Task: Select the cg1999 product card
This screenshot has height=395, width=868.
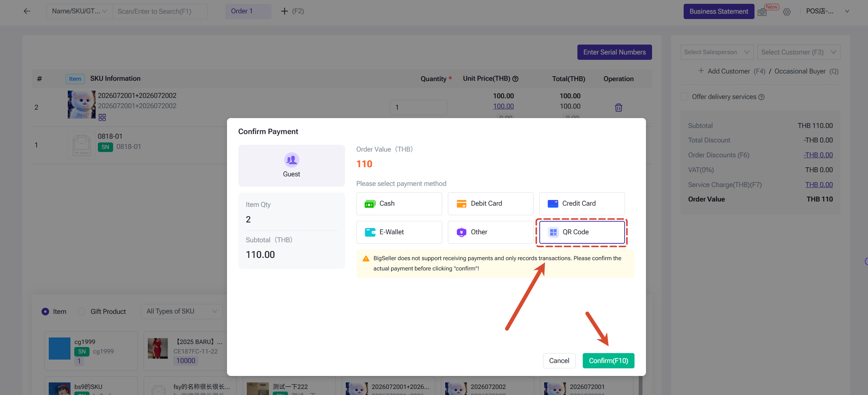Action: (91, 351)
